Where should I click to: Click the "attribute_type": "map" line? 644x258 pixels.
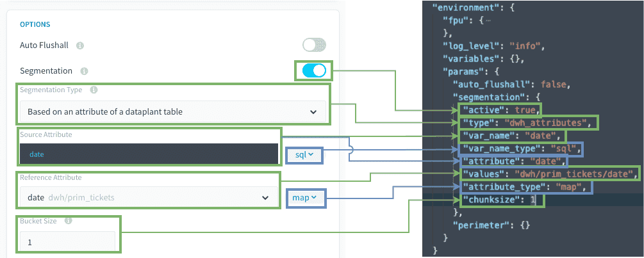point(526,187)
